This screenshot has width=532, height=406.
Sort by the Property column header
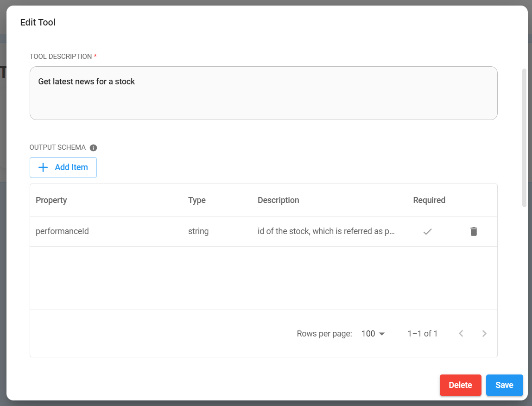coord(51,200)
